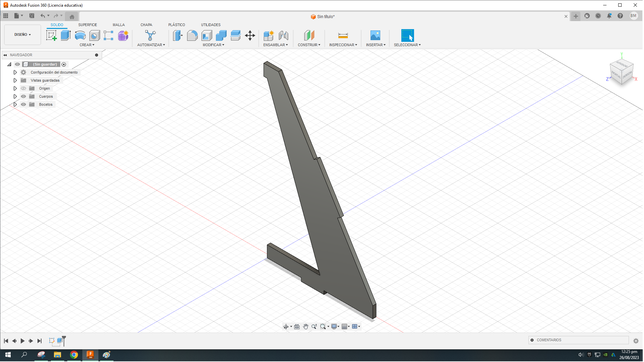Open the CREAR dropdown menu
Viewport: 644px width, 362px height.
[x=87, y=44]
